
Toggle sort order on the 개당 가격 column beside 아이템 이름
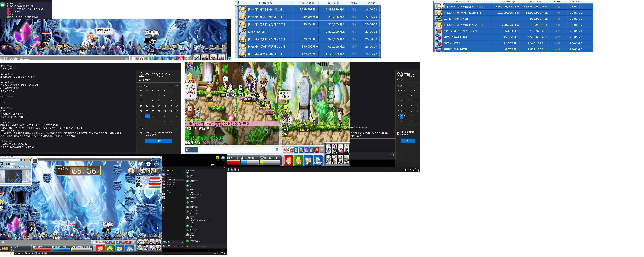pos(313,3)
